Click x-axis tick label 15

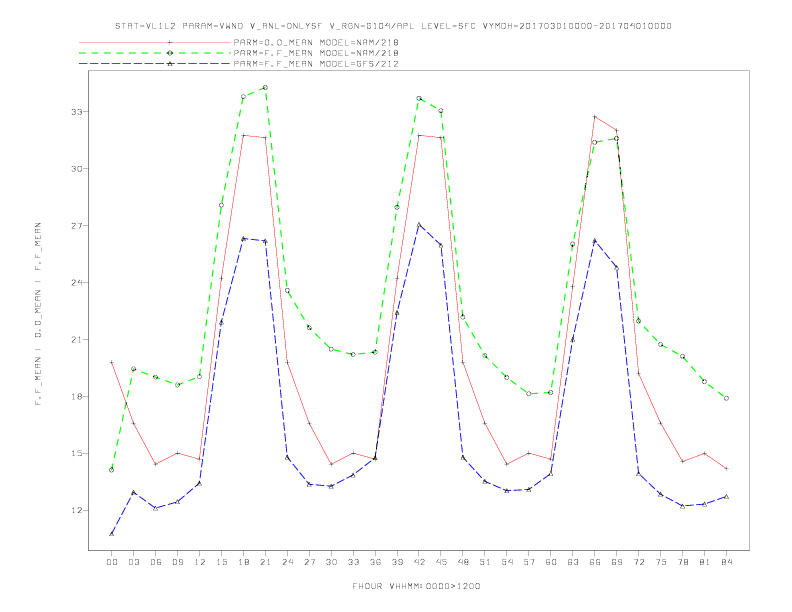[222, 562]
